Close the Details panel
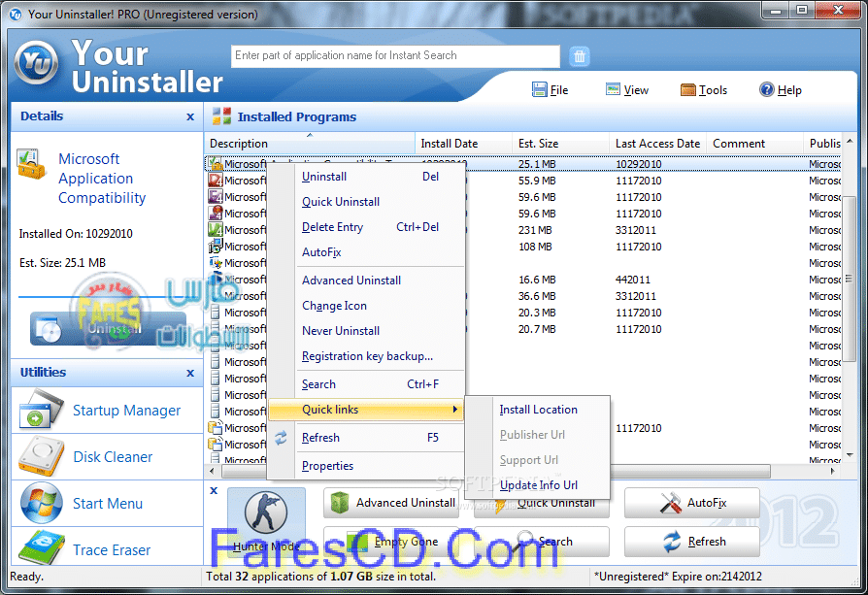Viewport: 868px width, 595px height. [x=190, y=116]
